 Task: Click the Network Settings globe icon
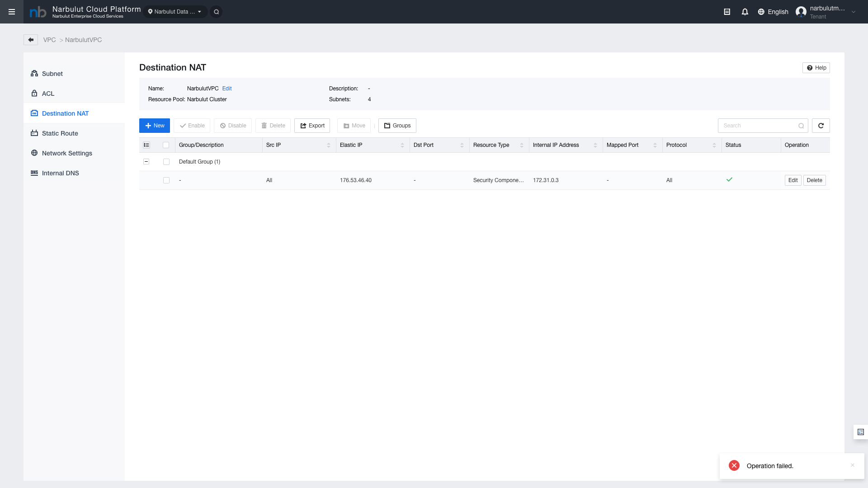pyautogui.click(x=34, y=153)
